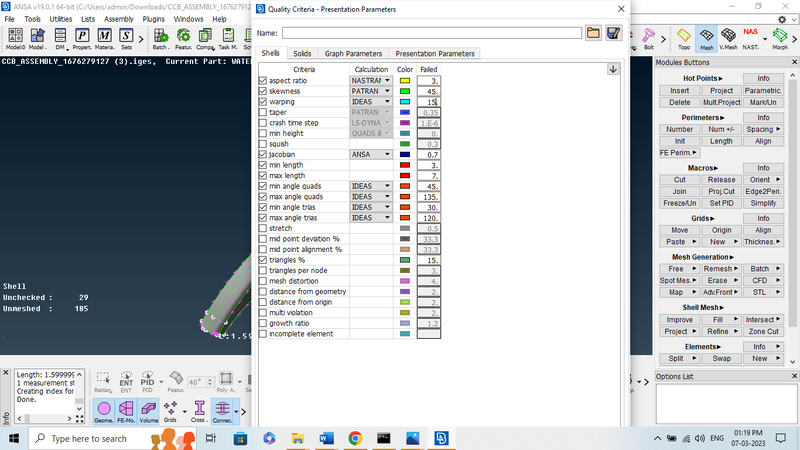Change the aspect ratio yellow color swatch
Screen dimensions: 800x450
tap(405, 81)
